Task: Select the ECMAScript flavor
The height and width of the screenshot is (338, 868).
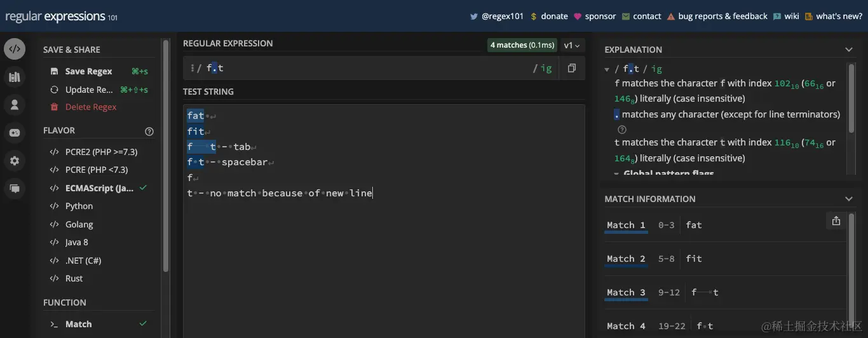Action: 98,188
